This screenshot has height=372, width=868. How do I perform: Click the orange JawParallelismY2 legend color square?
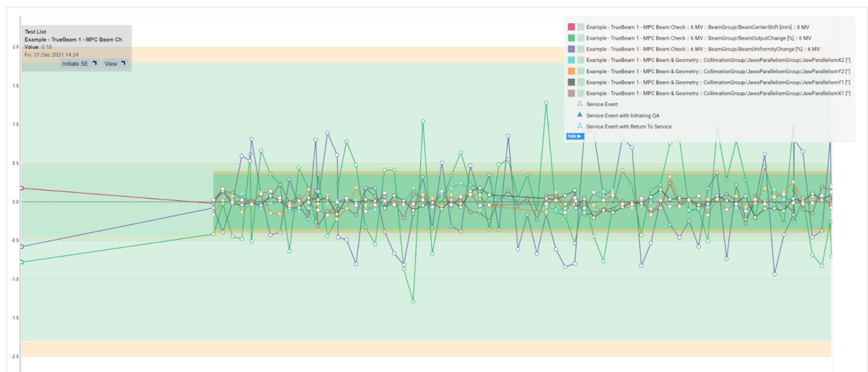(571, 71)
